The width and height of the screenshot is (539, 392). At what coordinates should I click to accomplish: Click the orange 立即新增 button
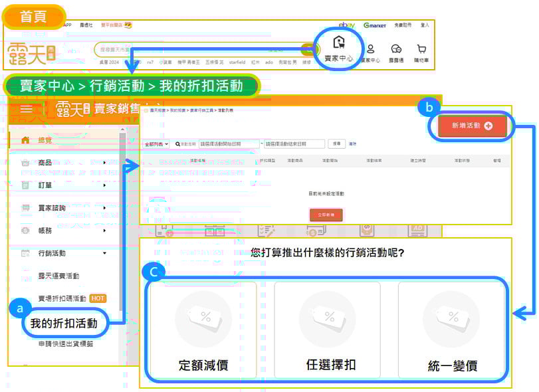pos(326,215)
